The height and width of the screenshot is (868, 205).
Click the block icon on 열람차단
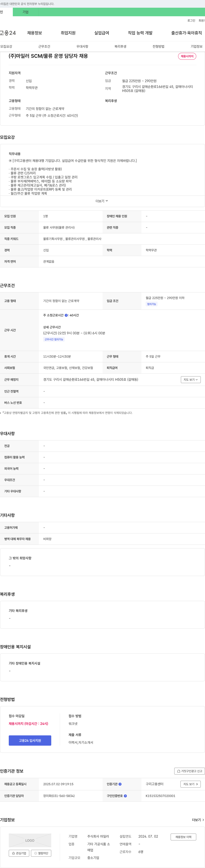[x=36, y=853]
